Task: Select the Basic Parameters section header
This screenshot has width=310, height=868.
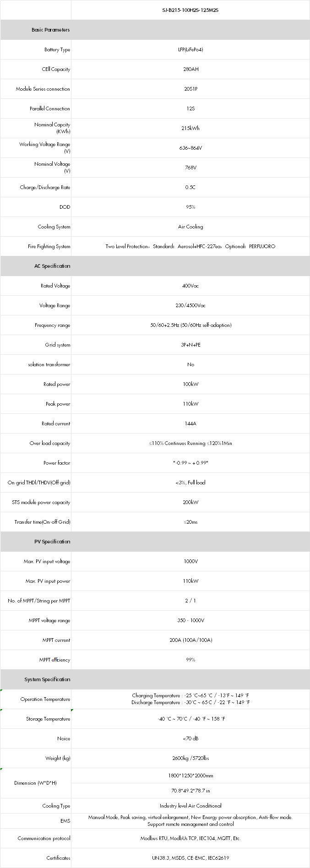Action: pyautogui.click(x=155, y=30)
